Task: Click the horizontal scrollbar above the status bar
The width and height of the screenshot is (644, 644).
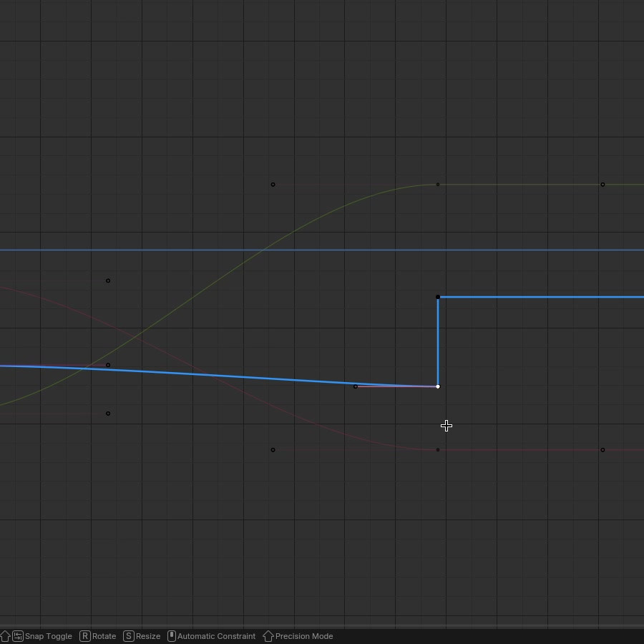Action: pos(322,626)
